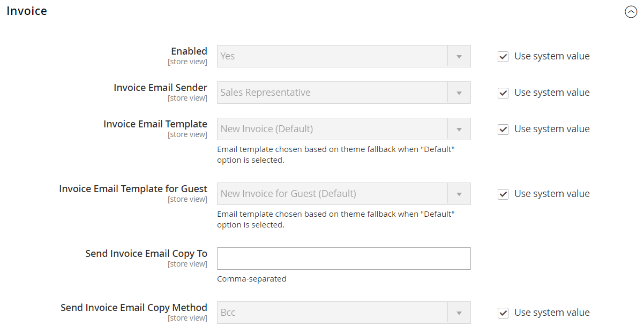The width and height of the screenshot is (644, 334).
Task: Click the Send Invoice Email Copy To label
Action: 146,254
